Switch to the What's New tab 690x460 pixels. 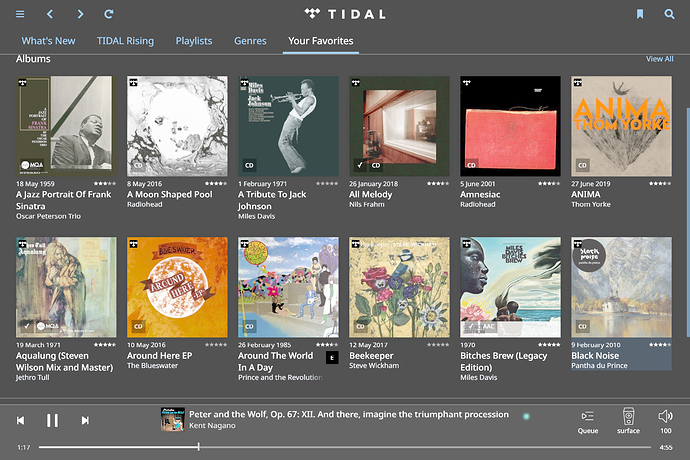(48, 41)
